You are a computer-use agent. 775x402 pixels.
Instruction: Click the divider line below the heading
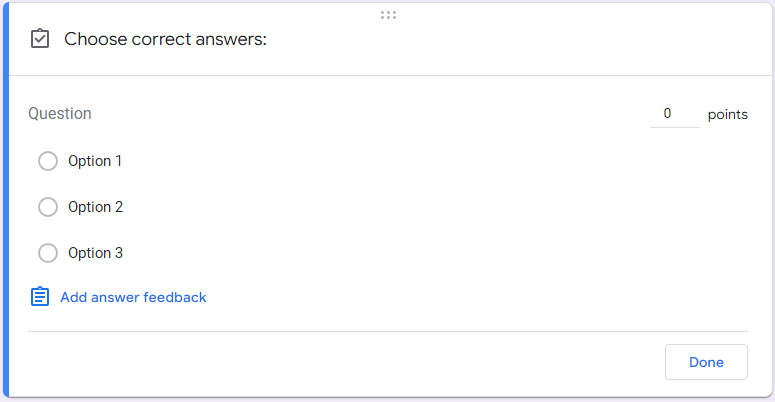(390, 76)
